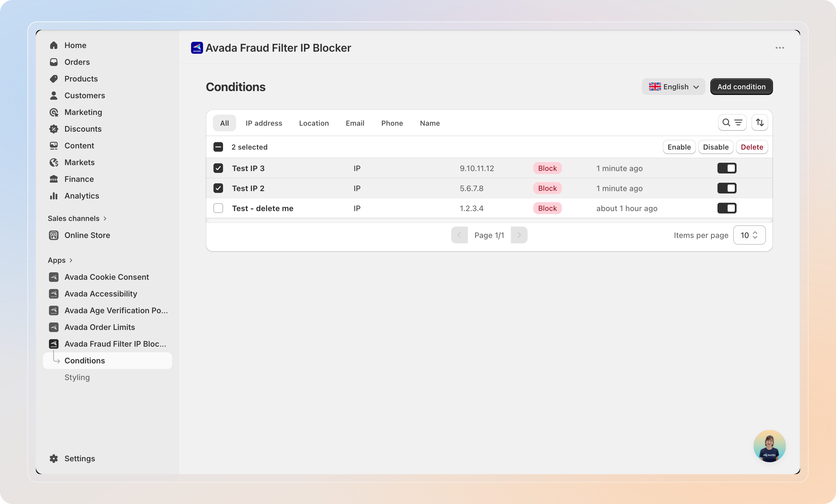Select the All tab
Image resolution: width=836 pixels, height=504 pixels.
coord(224,123)
